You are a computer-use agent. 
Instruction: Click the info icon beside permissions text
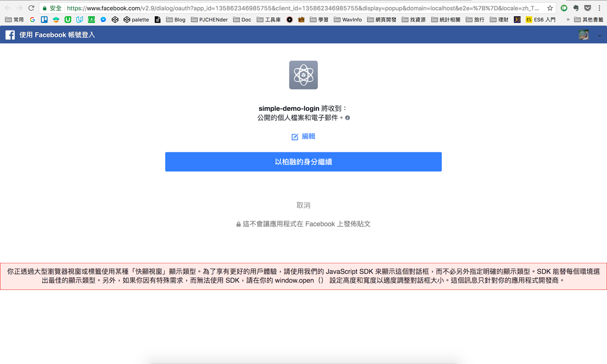point(348,118)
